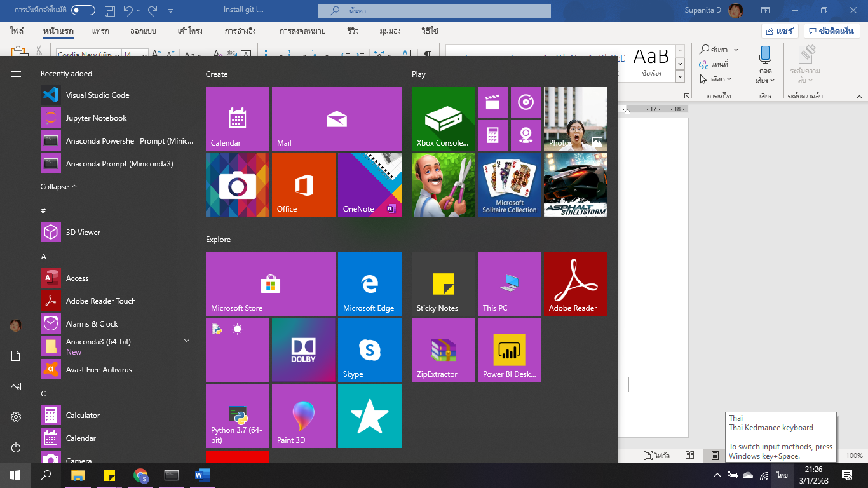
Task: Open the Camera tile in Create group
Action: tap(238, 185)
